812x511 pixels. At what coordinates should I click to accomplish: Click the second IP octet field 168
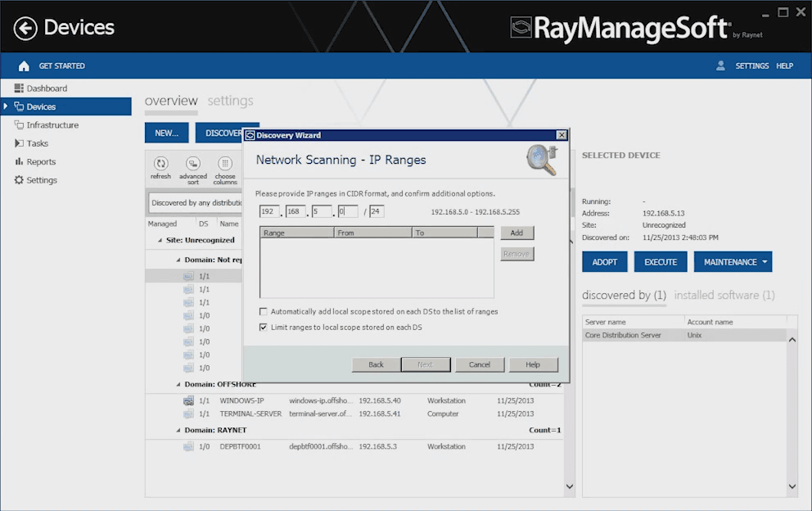(x=295, y=211)
